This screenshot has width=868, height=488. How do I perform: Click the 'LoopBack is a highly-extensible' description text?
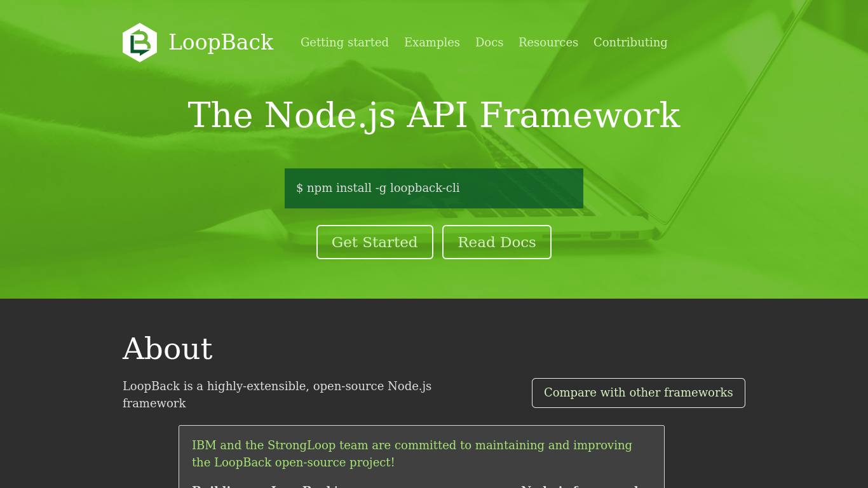tap(277, 395)
